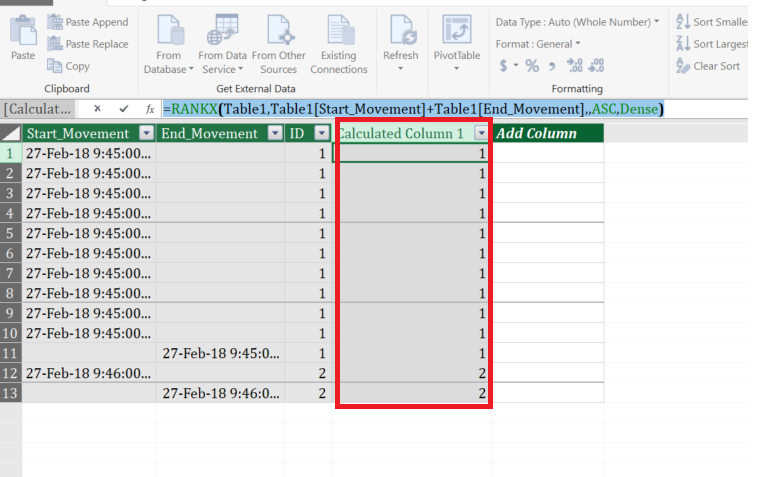Click Calculated Column value in row 13
The image size is (757, 477).
[413, 393]
